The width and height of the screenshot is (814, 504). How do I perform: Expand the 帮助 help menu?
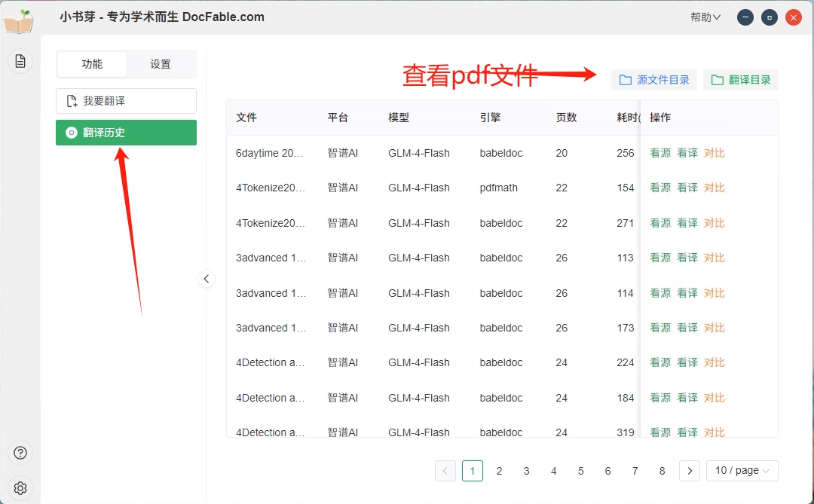[705, 17]
